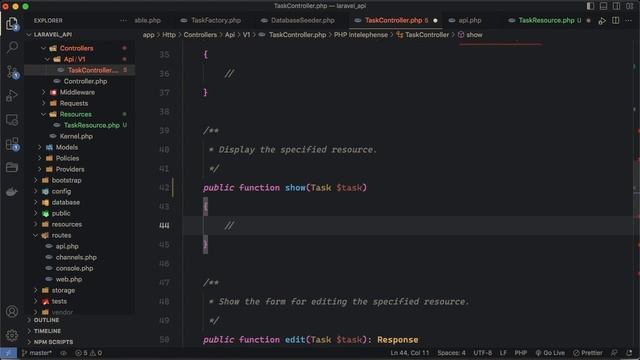Screen dimensions: 640x360
Task: Open the customize layout icon
Action: pos(629,6)
